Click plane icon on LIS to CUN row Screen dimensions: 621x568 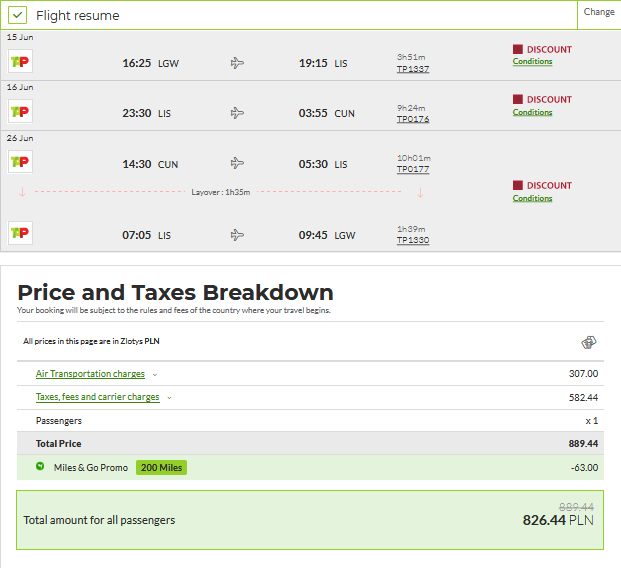pos(237,113)
